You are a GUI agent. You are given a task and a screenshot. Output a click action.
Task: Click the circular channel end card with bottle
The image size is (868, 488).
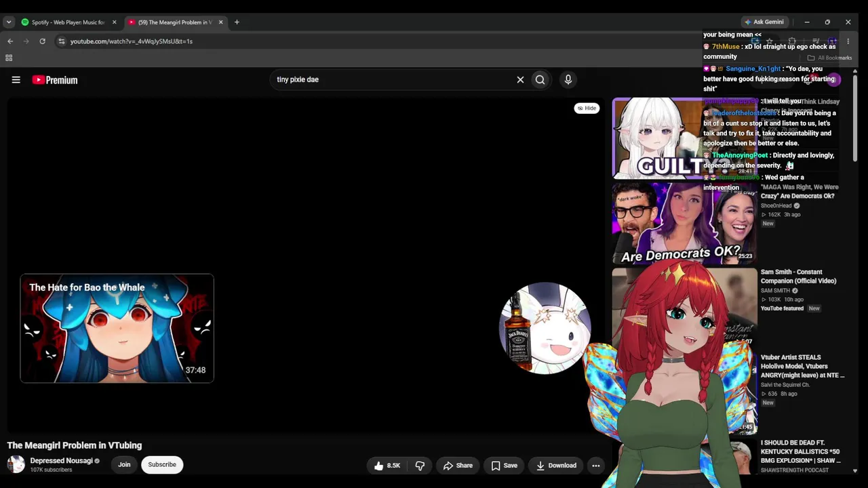545,328
